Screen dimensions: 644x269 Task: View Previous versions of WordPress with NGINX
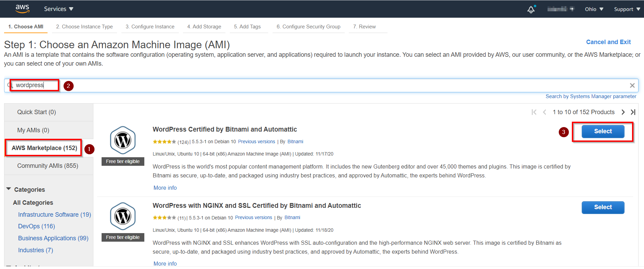tap(254, 217)
